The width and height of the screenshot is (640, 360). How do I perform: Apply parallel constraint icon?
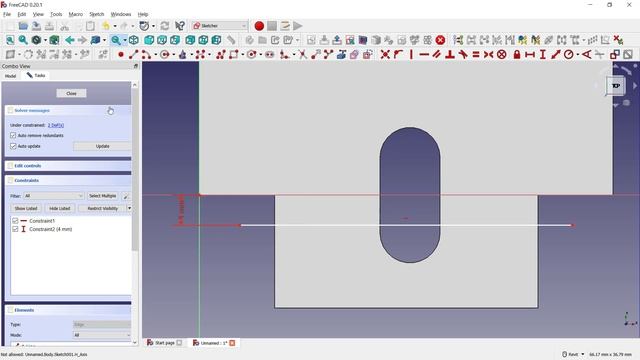(437, 54)
